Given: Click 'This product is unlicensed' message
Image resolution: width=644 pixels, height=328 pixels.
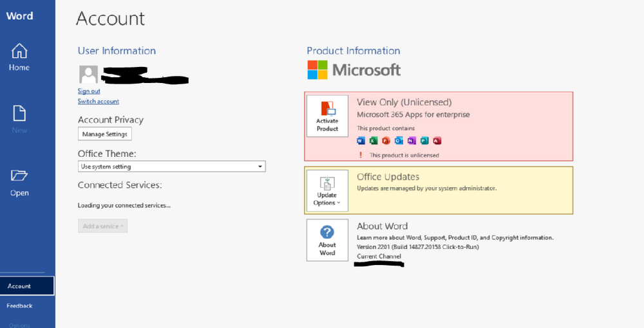Looking at the screenshot, I should point(404,156).
